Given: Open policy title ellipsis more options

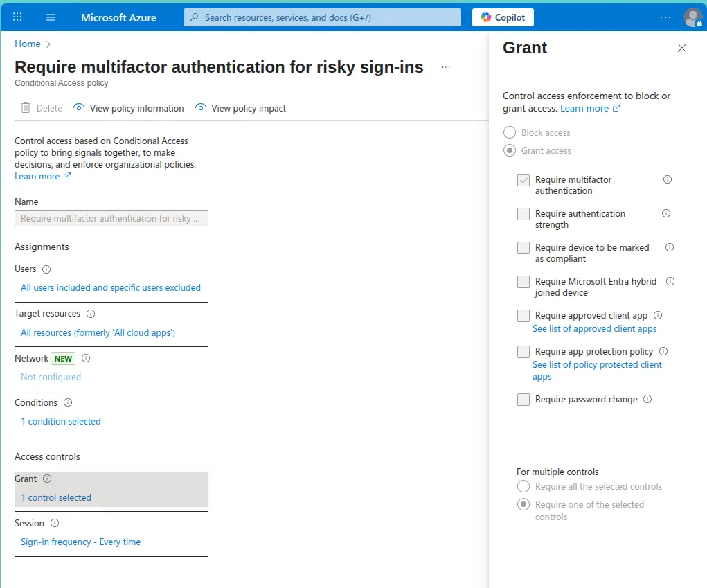Looking at the screenshot, I should pyautogui.click(x=446, y=67).
